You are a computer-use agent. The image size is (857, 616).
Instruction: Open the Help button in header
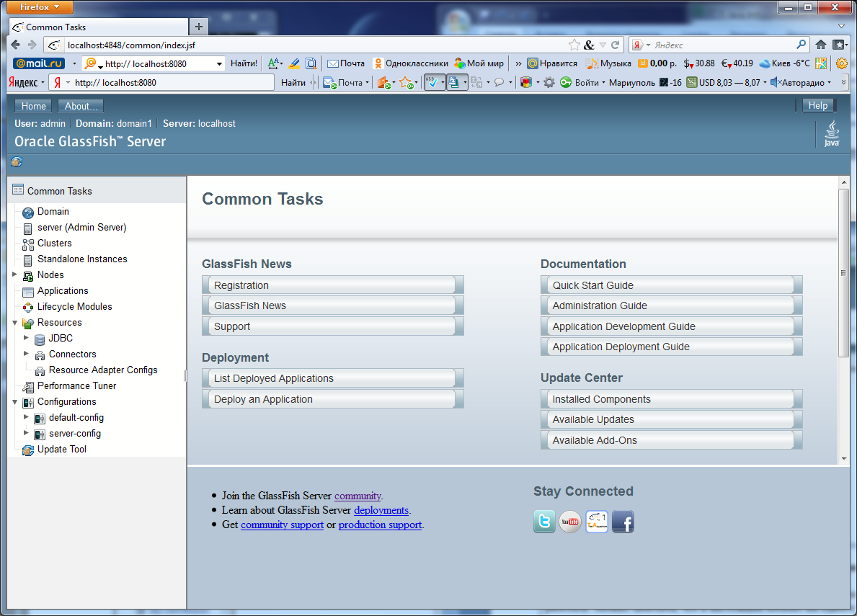(x=817, y=105)
